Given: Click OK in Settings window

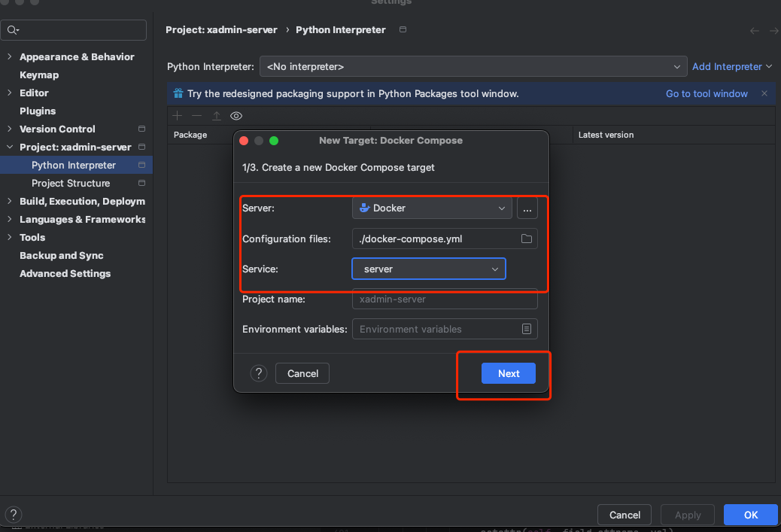Looking at the screenshot, I should click(751, 515).
